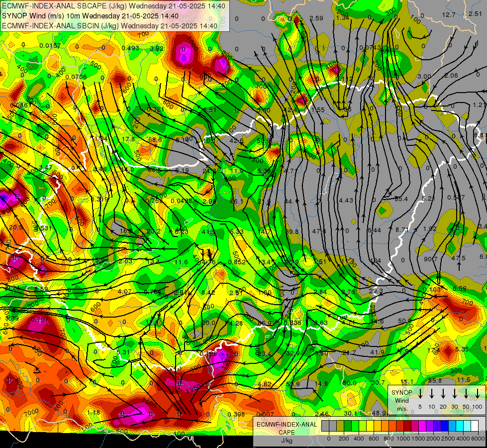
Task: Click the 3.00 value on the map
Action: coord(424,77)
